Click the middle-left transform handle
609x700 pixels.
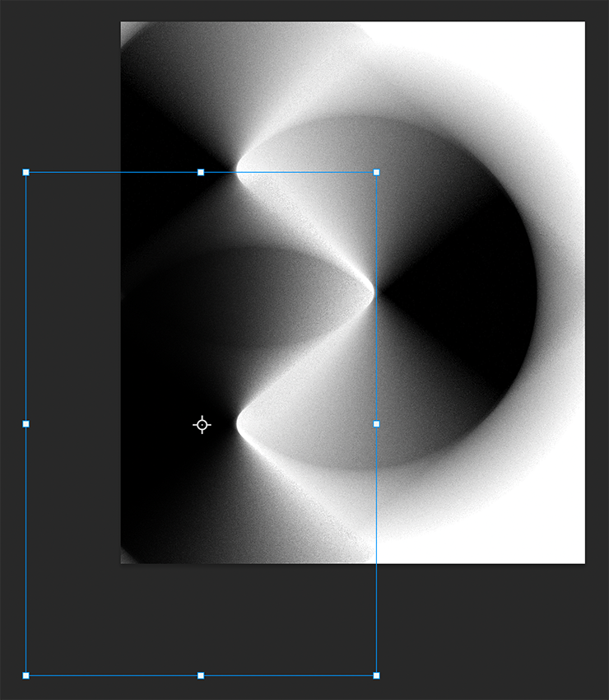click(26, 424)
